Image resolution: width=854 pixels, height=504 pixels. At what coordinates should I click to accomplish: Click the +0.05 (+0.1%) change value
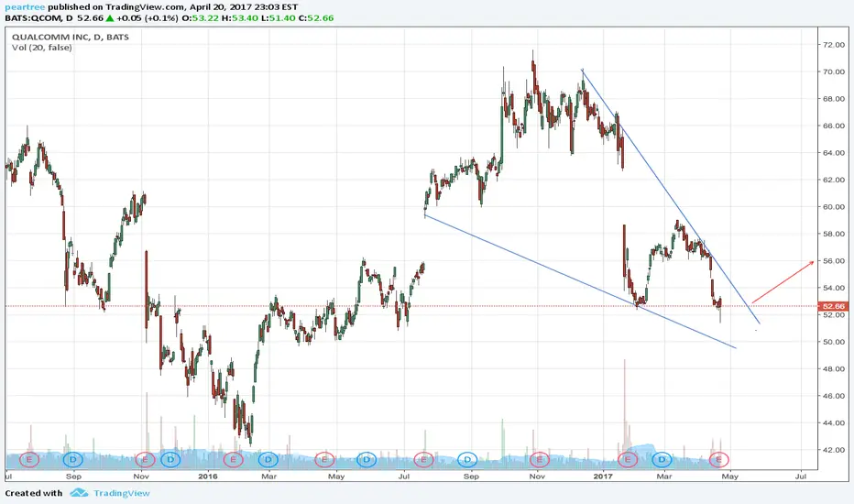click(147, 18)
